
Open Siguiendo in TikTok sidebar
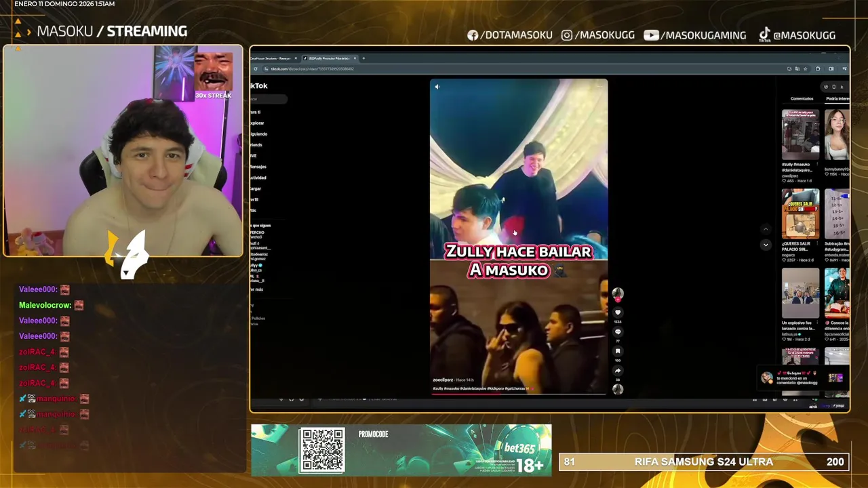258,134
